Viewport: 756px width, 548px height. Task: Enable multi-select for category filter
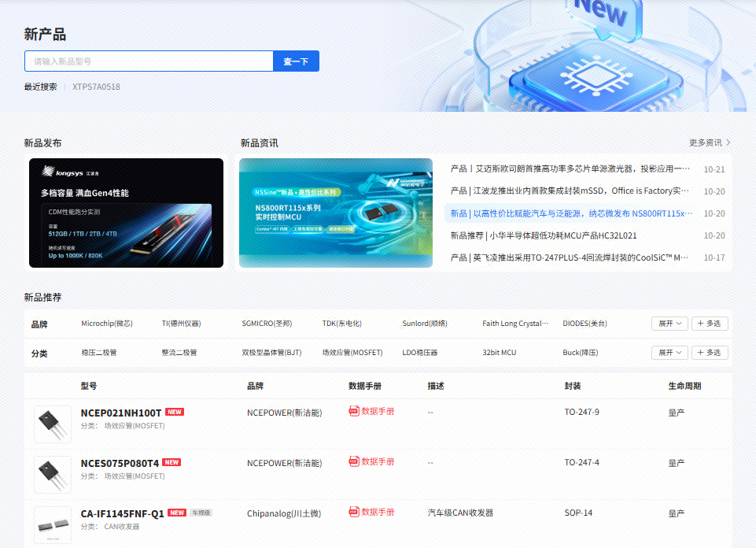(x=709, y=353)
